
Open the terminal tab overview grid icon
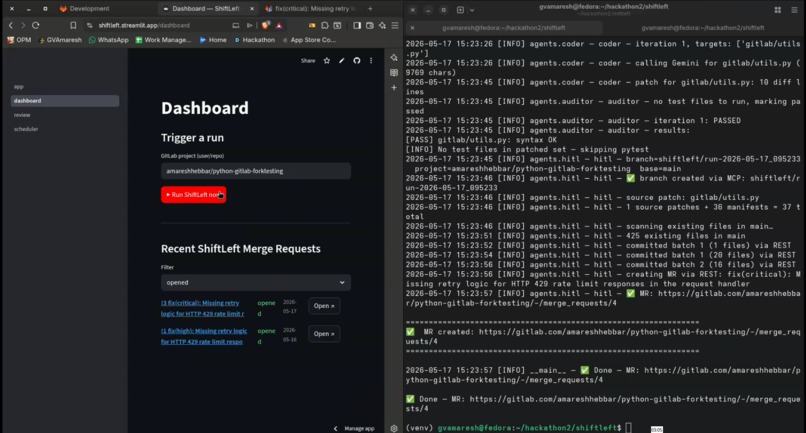[778, 10]
